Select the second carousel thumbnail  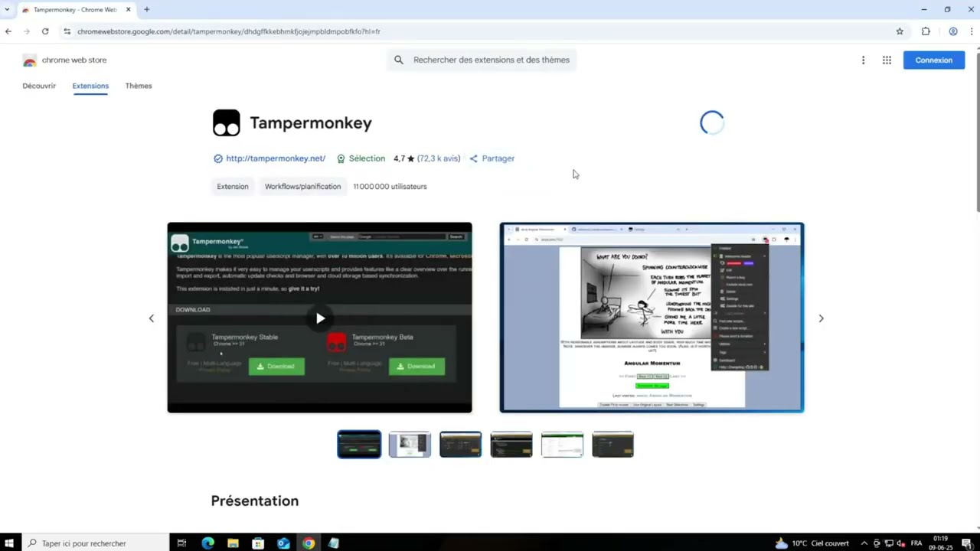(x=410, y=445)
